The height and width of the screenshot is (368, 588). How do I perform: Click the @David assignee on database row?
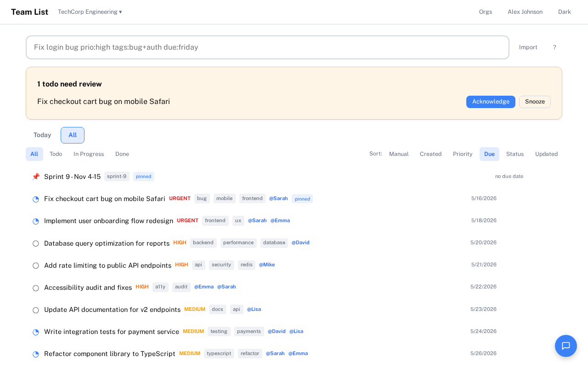pyautogui.click(x=300, y=243)
